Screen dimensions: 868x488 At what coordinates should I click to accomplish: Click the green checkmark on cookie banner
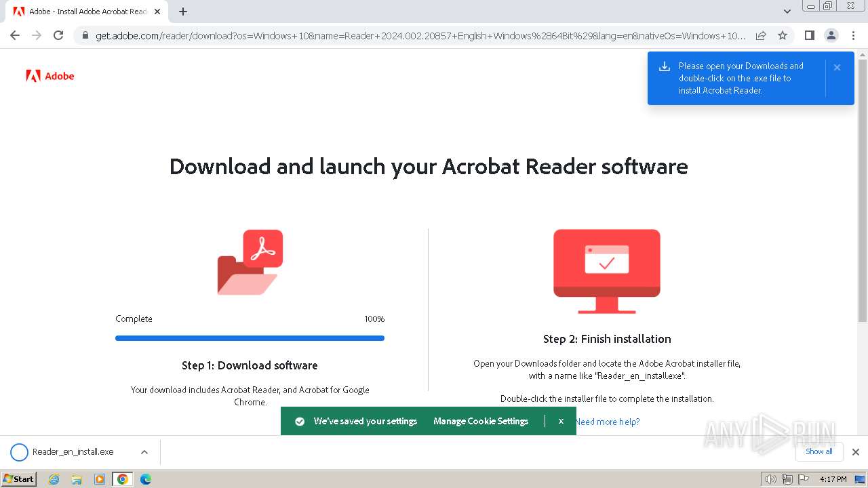pos(300,422)
